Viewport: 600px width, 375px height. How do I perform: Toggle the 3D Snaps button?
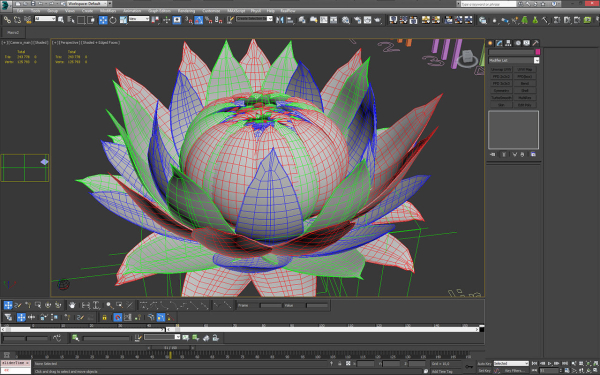pos(189,20)
